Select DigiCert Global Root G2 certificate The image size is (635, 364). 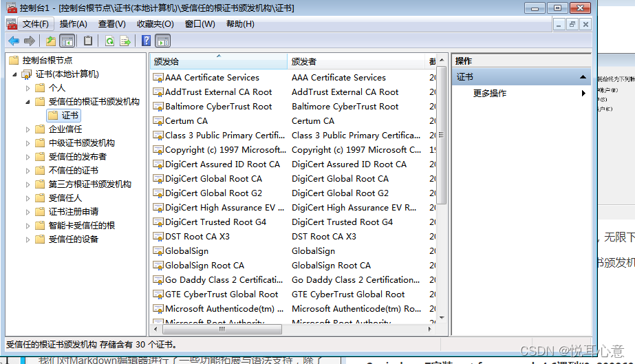click(213, 193)
